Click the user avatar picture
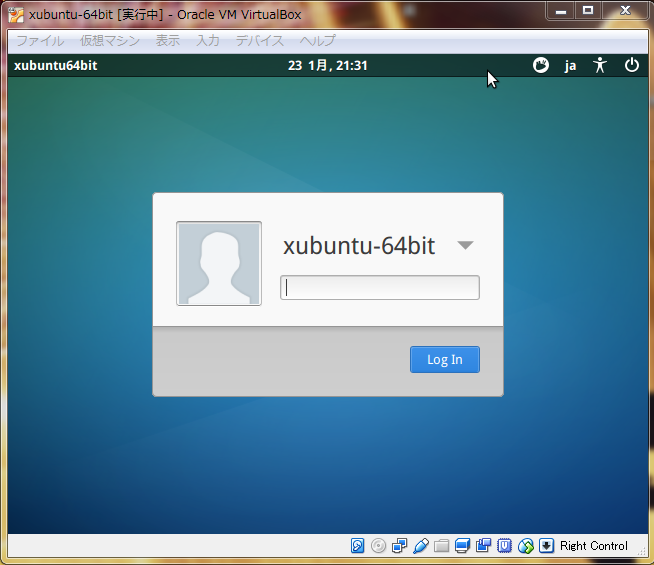This screenshot has width=654, height=565. click(219, 264)
